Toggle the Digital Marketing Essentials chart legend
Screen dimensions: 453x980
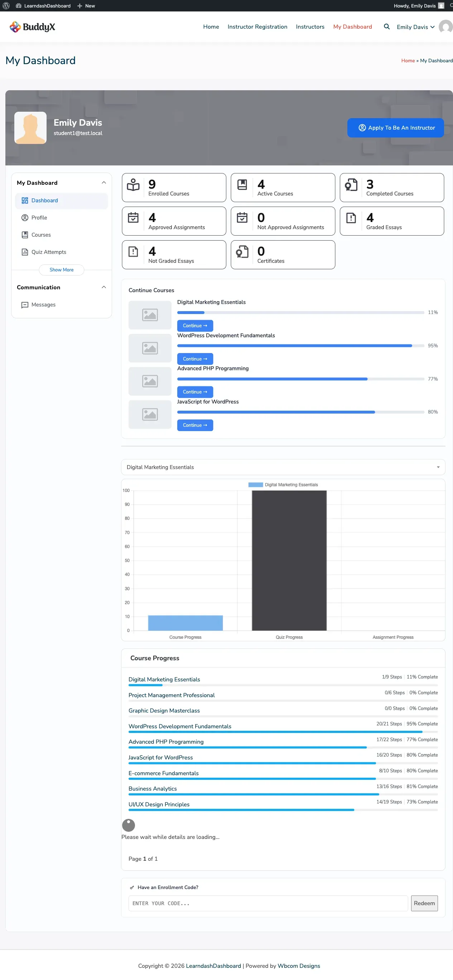pos(283,485)
